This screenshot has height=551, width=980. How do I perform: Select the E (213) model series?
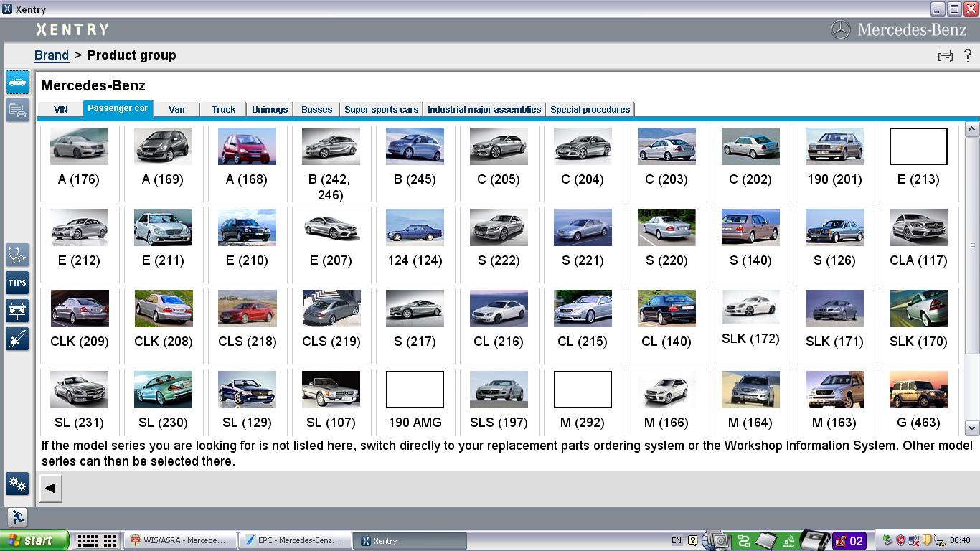918,164
